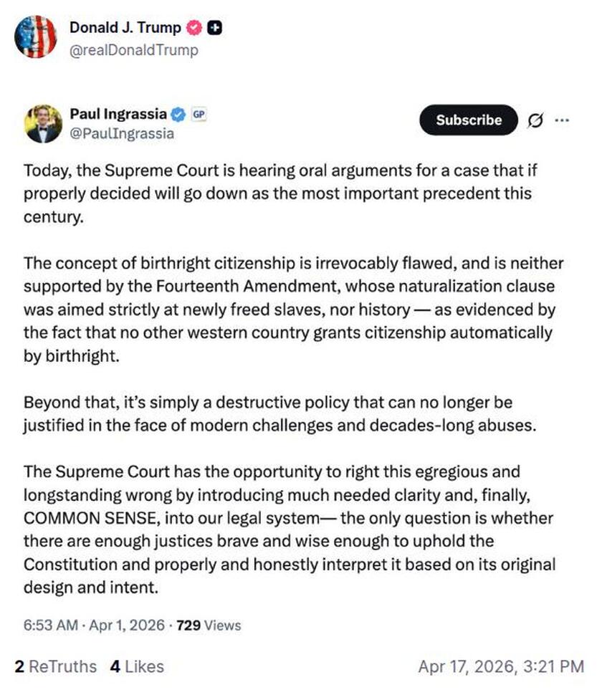The width and height of the screenshot is (602, 700).
Task: Show the 2 ReTruths list
Action: pos(55,666)
